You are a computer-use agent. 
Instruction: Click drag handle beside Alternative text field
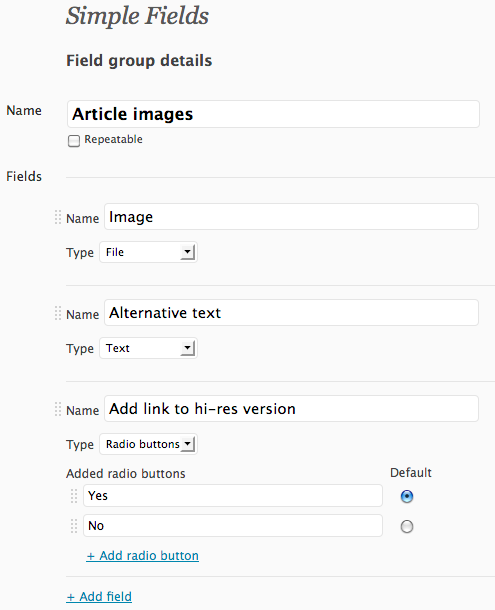tap(58, 313)
